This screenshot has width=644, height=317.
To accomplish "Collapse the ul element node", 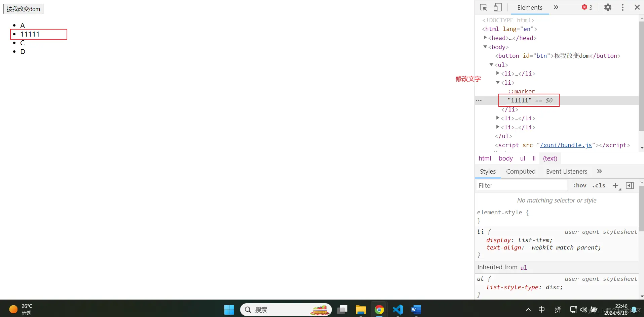I will click(x=491, y=64).
